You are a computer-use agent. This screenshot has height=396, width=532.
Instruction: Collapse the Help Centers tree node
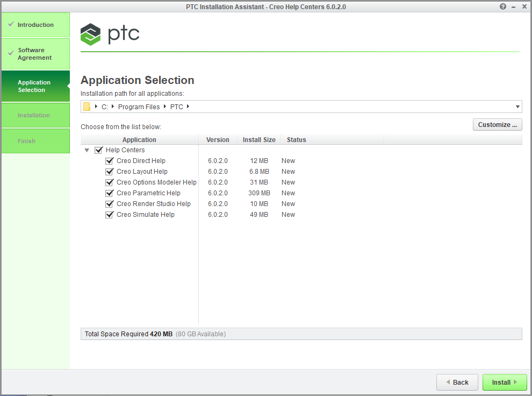[87, 151]
